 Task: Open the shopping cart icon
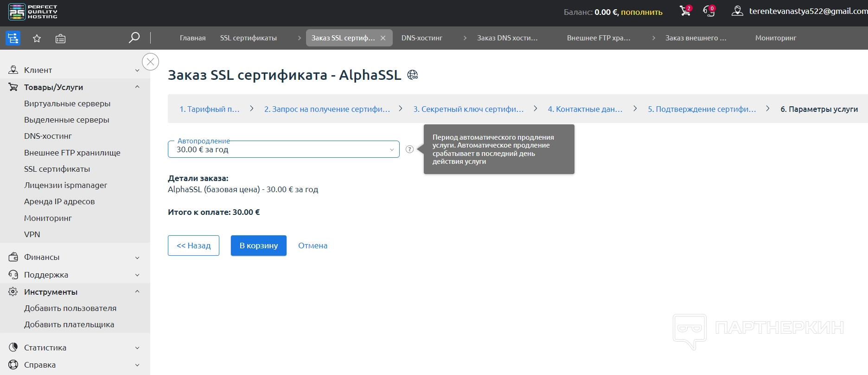684,11
